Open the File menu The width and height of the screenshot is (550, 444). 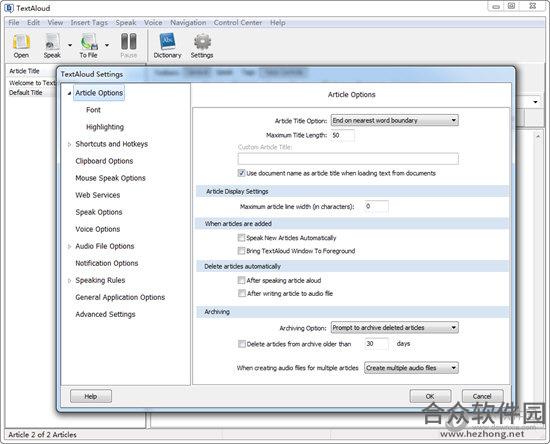[14, 22]
